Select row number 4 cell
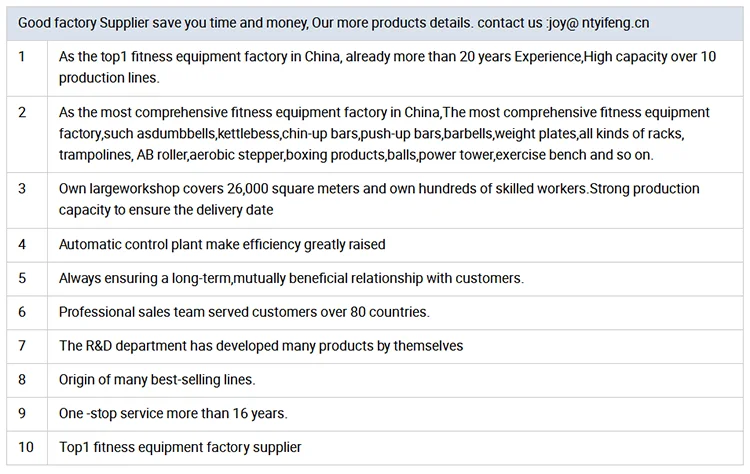Image resolution: width=750 pixels, height=474 pixels. tap(27, 245)
